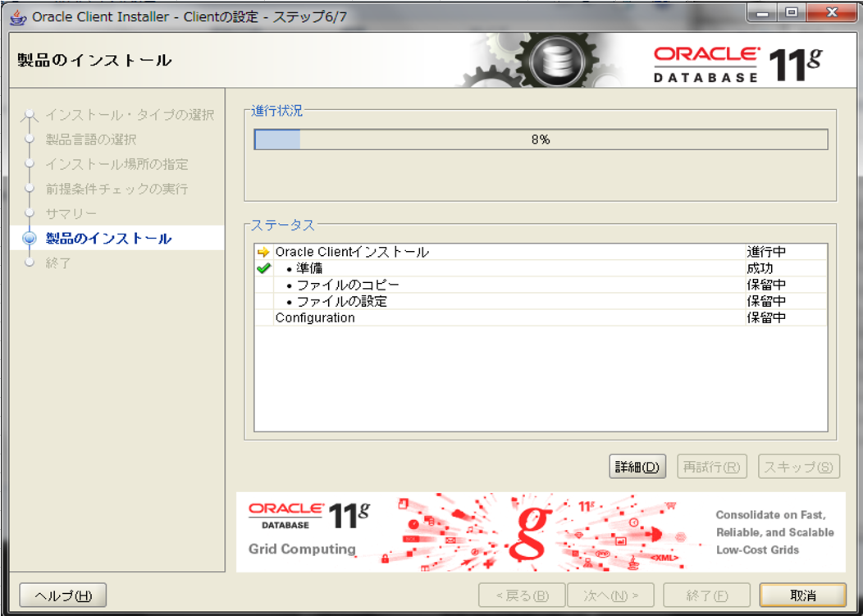This screenshot has height=616, width=863.
Task: Click 保留中 status of Configuration row
Action: (766, 317)
